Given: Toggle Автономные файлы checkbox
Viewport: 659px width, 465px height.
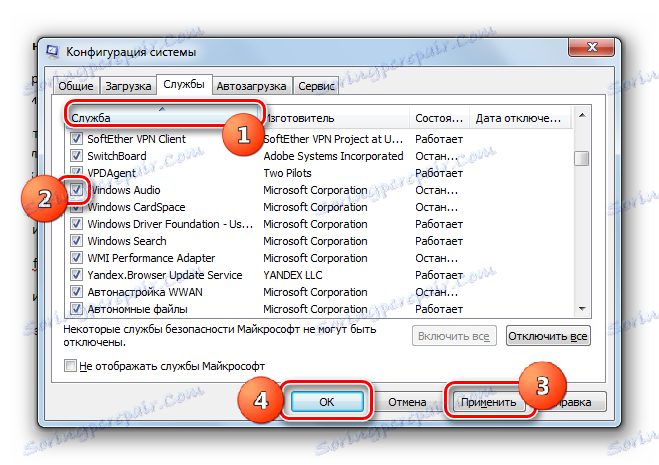Looking at the screenshot, I should click(76, 309).
